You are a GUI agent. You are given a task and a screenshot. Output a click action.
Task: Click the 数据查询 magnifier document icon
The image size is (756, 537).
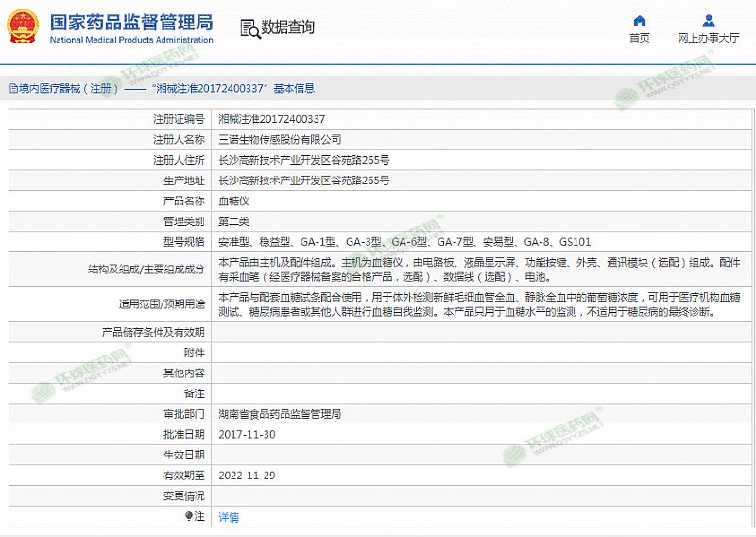click(248, 26)
